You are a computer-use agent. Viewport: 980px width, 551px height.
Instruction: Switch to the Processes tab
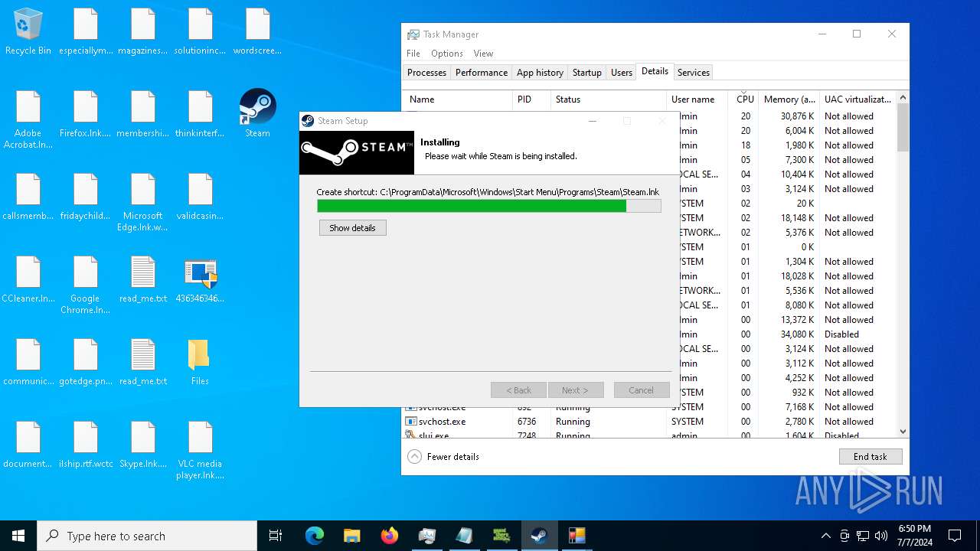(426, 73)
